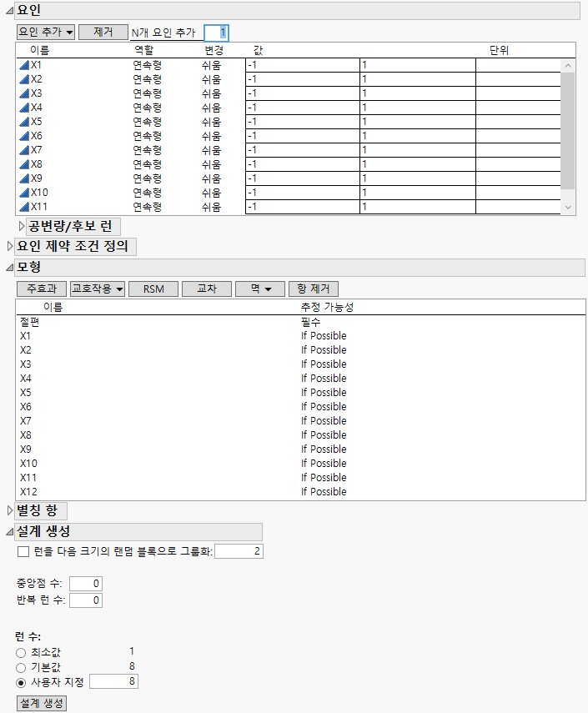Click the 반복 런 수 input field
Image resolution: width=588 pixels, height=713 pixels.
pos(86,600)
